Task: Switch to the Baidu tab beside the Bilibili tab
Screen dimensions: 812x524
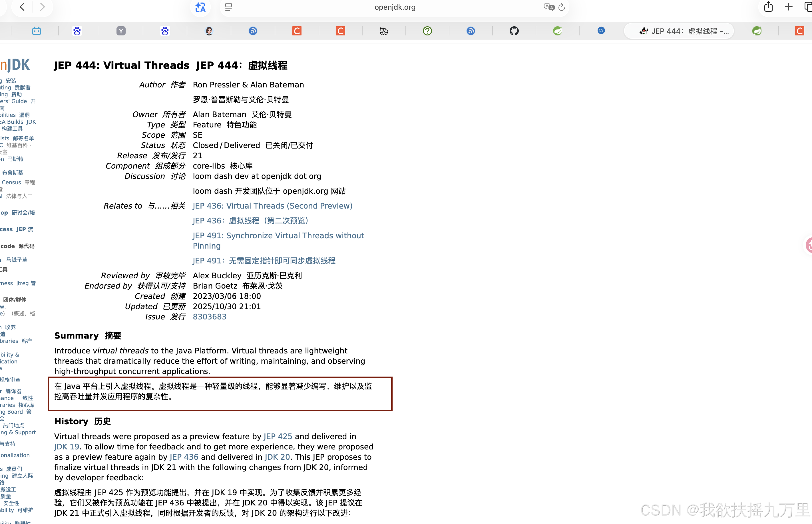Action: pos(77,31)
